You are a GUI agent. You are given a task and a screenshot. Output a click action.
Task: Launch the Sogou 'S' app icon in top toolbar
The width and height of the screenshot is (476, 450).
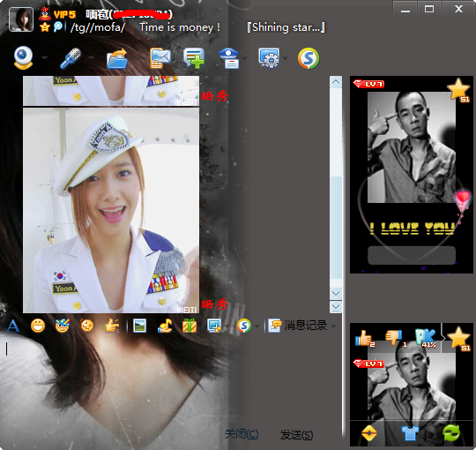pos(309,58)
